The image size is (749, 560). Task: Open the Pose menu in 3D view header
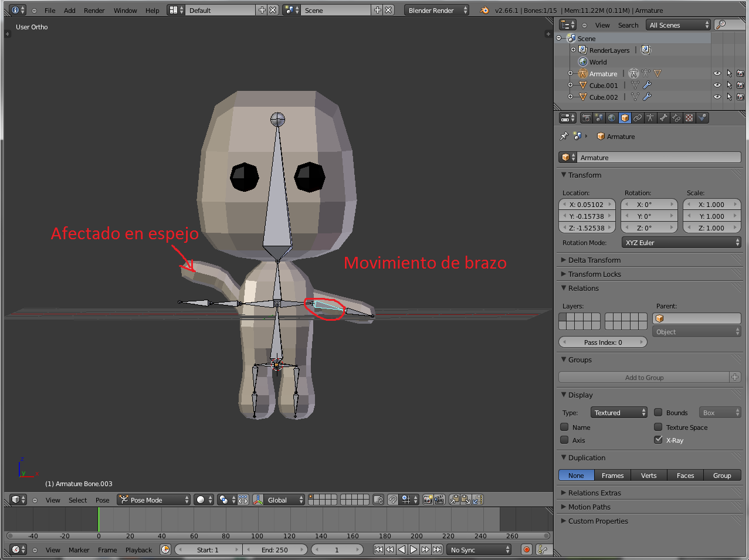click(x=102, y=500)
